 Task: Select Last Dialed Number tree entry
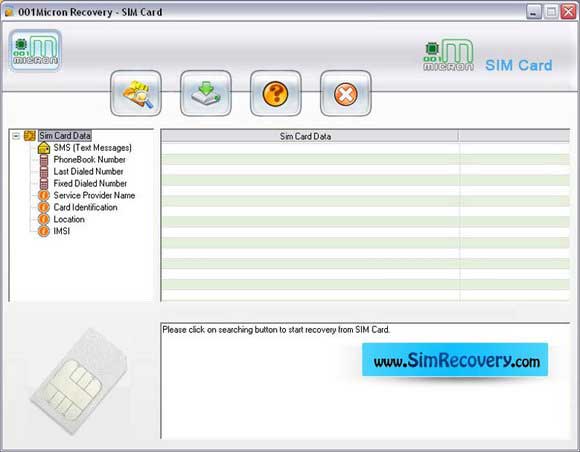click(x=88, y=171)
